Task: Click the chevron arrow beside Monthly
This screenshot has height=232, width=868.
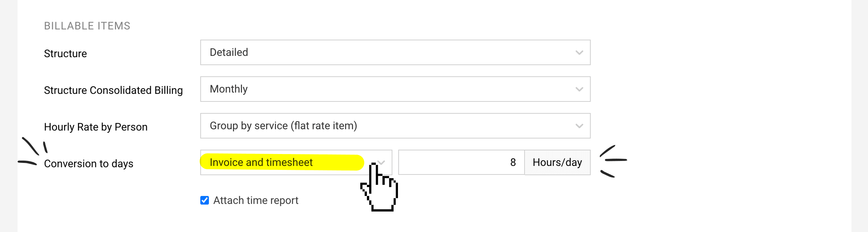Action: [x=579, y=89]
